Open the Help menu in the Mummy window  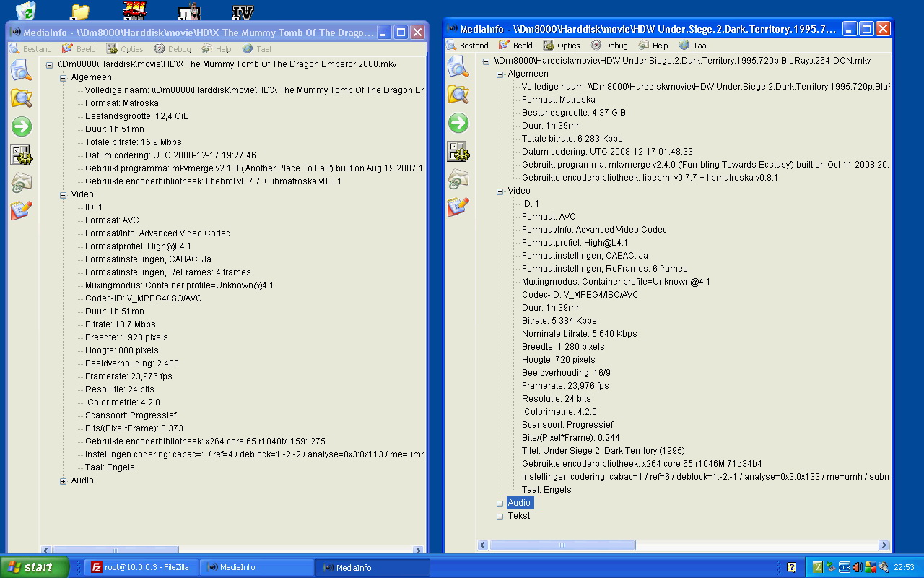point(217,49)
